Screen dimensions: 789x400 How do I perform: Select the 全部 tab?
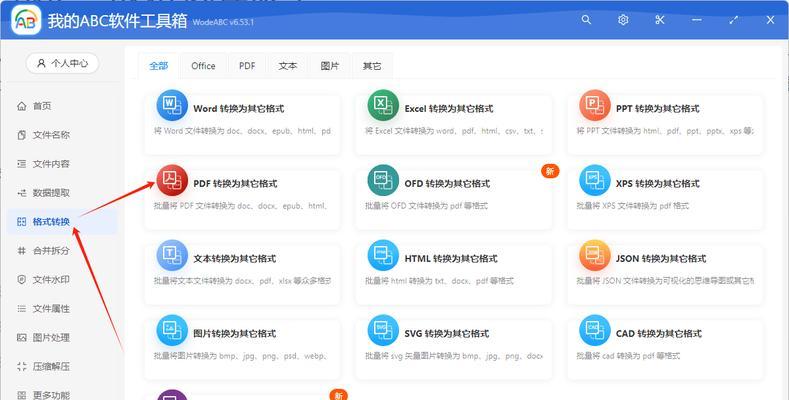159,66
